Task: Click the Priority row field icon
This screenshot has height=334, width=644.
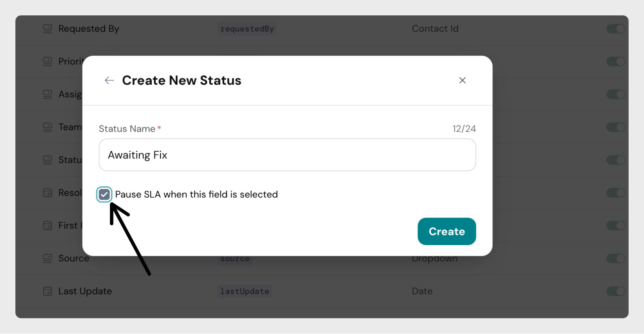Action: 48,61
